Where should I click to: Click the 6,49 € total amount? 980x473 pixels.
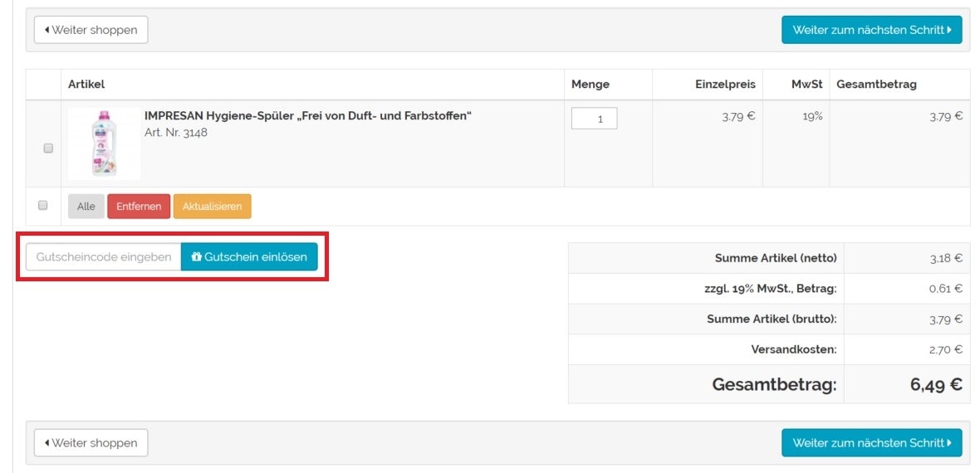935,385
